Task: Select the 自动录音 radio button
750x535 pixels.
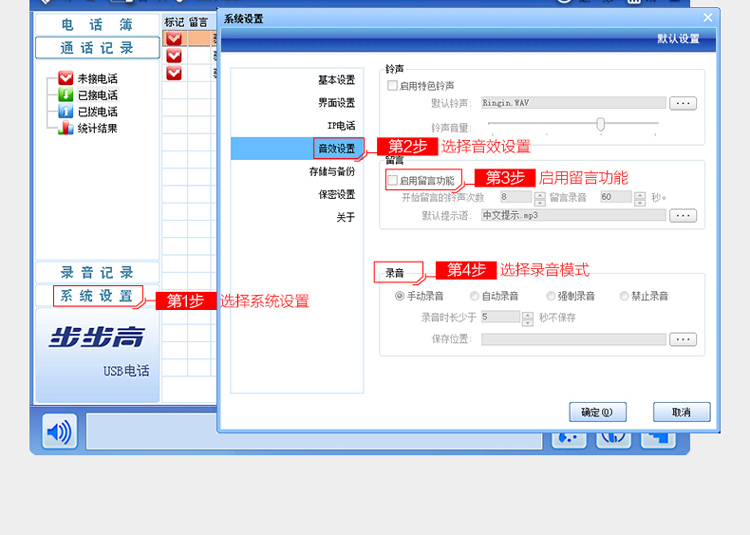Action: pos(475,296)
